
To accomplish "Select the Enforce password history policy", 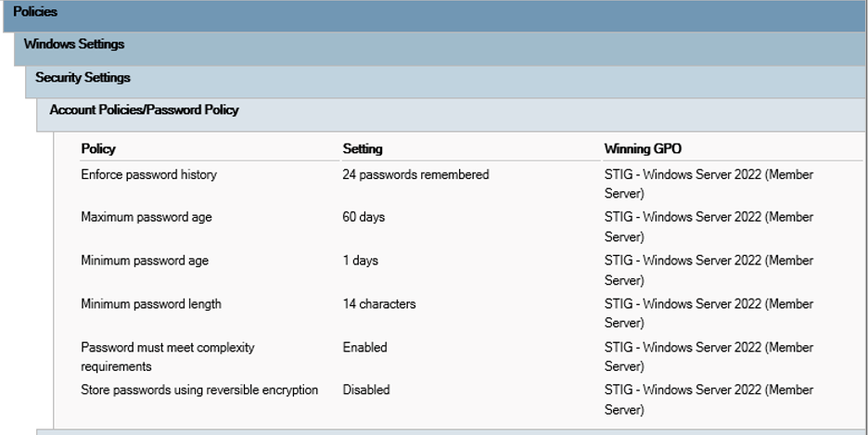I will [149, 175].
